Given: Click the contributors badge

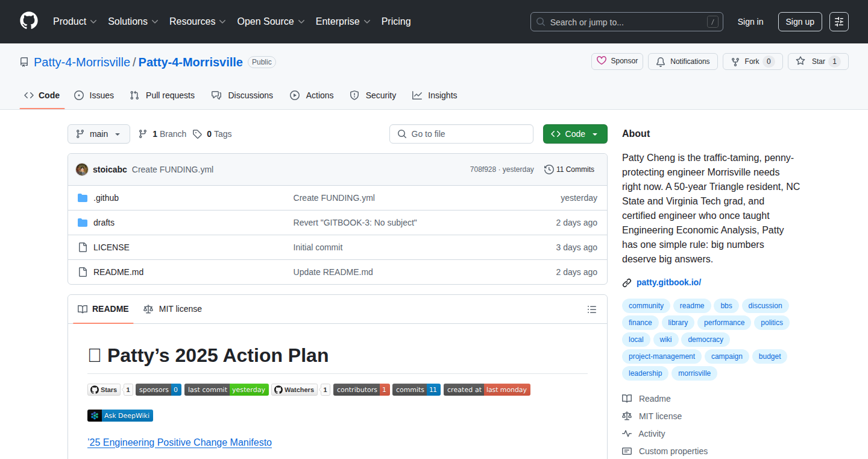Looking at the screenshot, I should pyautogui.click(x=362, y=390).
